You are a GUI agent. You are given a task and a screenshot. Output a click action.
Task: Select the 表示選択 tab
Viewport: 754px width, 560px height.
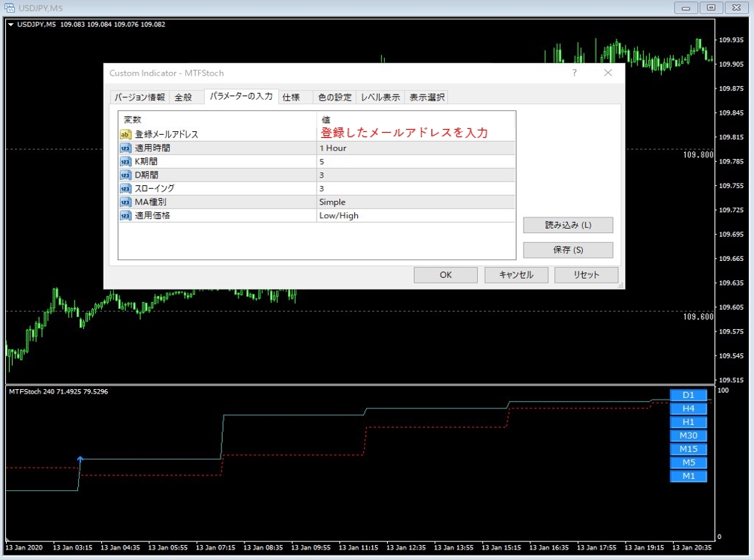pos(427,97)
